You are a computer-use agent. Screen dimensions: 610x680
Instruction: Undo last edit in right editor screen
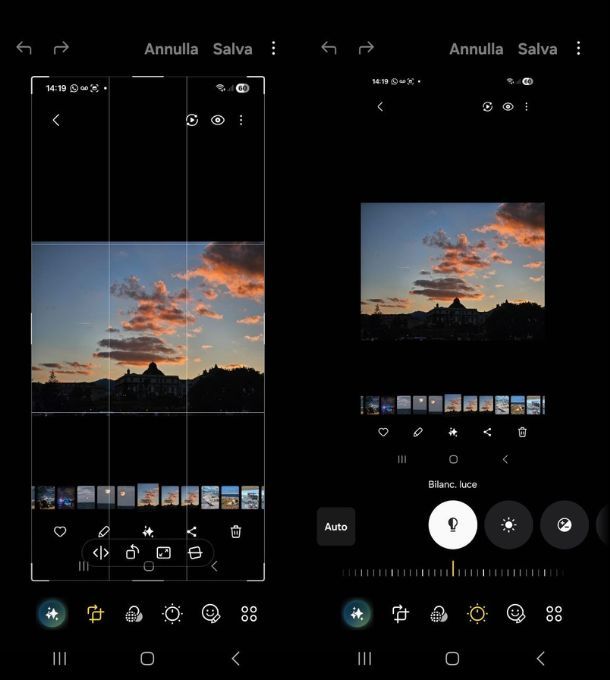coord(329,48)
